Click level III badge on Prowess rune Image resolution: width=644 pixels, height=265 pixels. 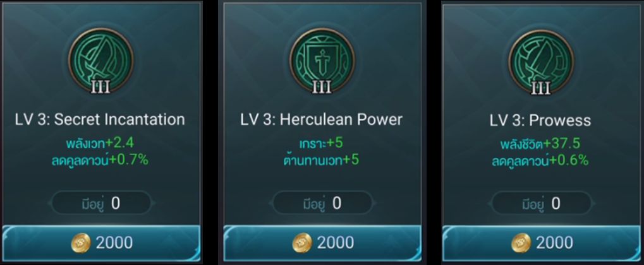(542, 88)
